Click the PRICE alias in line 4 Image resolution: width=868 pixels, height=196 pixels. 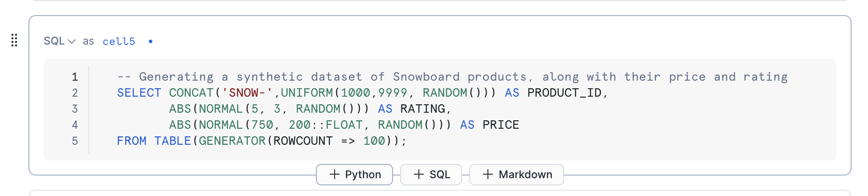point(500,125)
